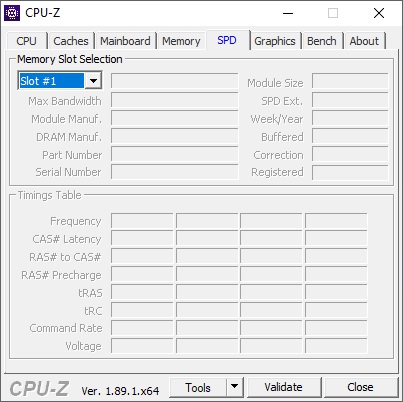This screenshot has height=402, width=403.
Task: Open the Memory tab
Action: 181,41
